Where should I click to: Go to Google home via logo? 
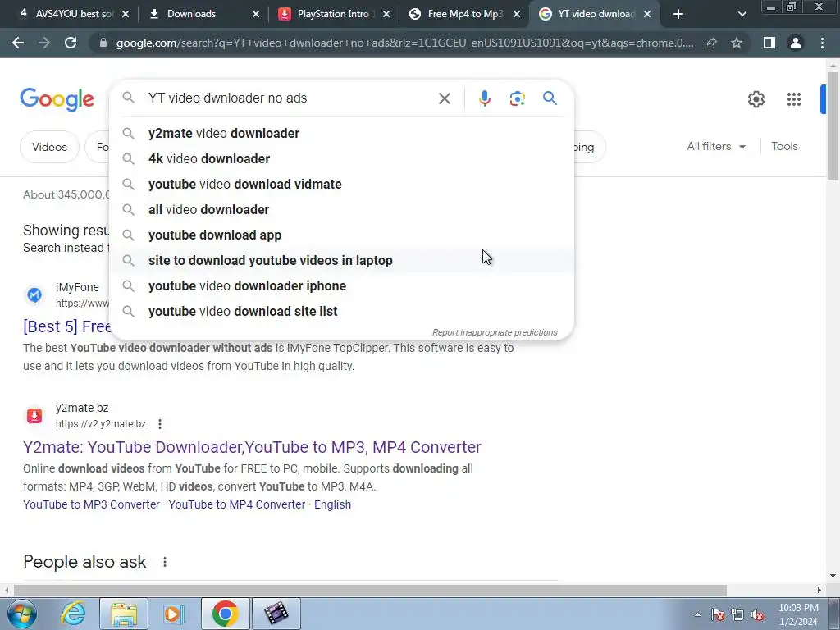(x=57, y=99)
